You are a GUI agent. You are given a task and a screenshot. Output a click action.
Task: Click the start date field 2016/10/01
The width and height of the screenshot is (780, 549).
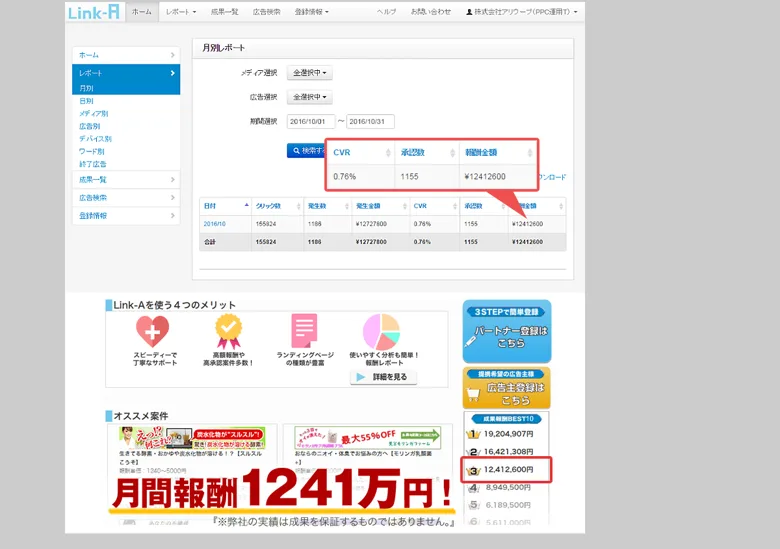click(x=310, y=121)
